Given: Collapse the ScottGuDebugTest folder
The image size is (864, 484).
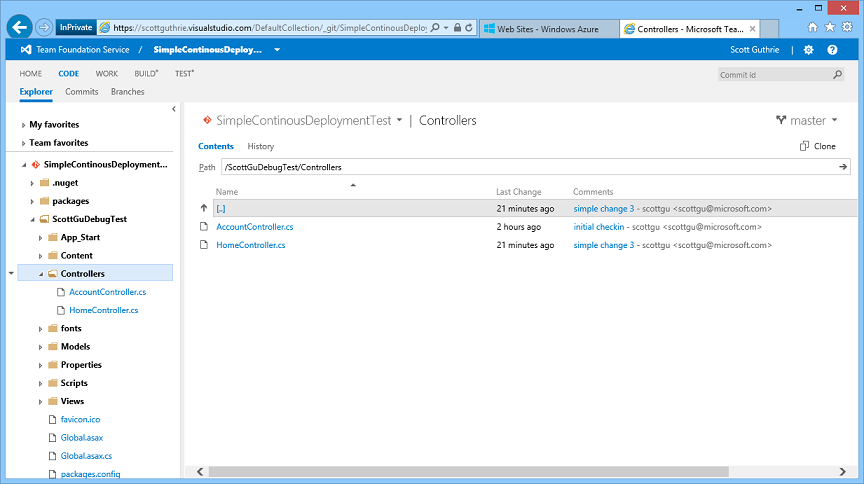Looking at the screenshot, I should coord(32,219).
